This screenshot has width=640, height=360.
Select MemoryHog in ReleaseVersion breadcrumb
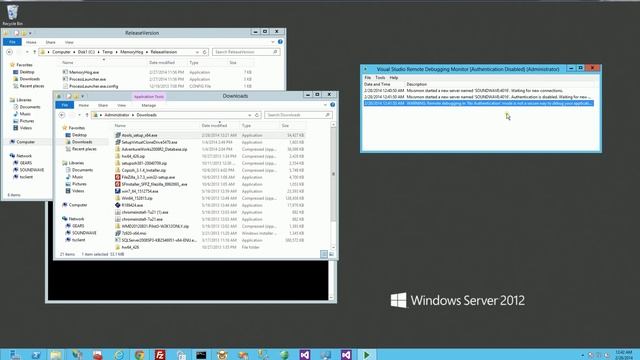(x=132, y=52)
